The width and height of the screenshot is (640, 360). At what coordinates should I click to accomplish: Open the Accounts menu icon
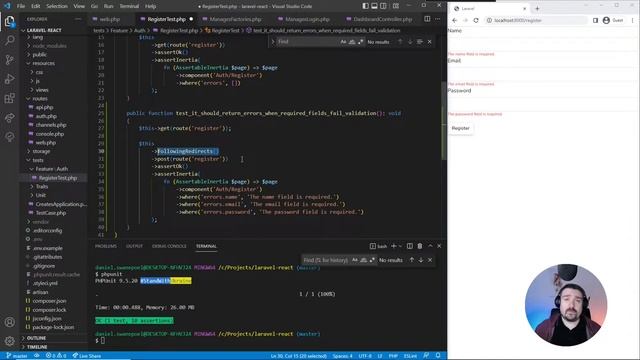tap(9, 322)
